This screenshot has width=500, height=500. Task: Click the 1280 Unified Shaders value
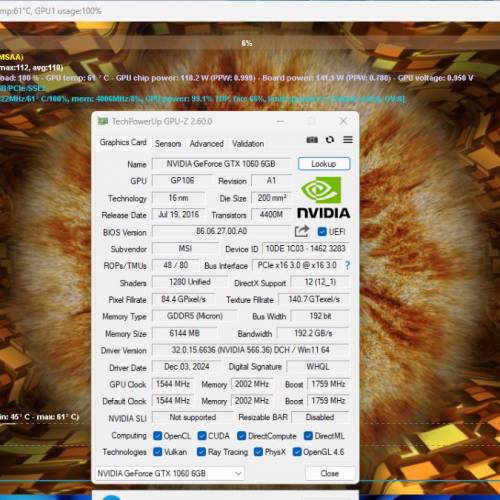(x=190, y=282)
